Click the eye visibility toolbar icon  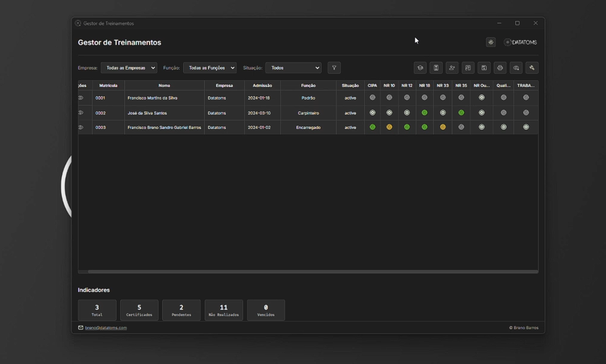coord(516,68)
